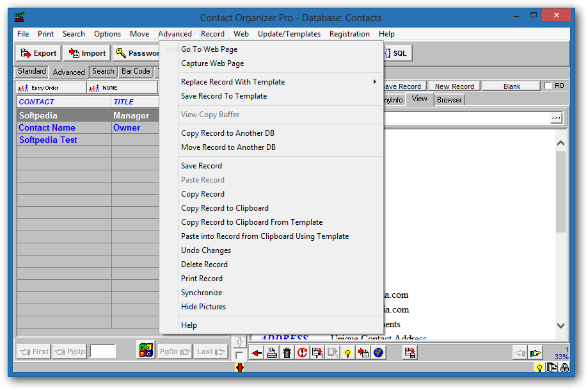This screenshot has width=588, height=390.
Task: Open the Registration menu
Action: (x=349, y=34)
